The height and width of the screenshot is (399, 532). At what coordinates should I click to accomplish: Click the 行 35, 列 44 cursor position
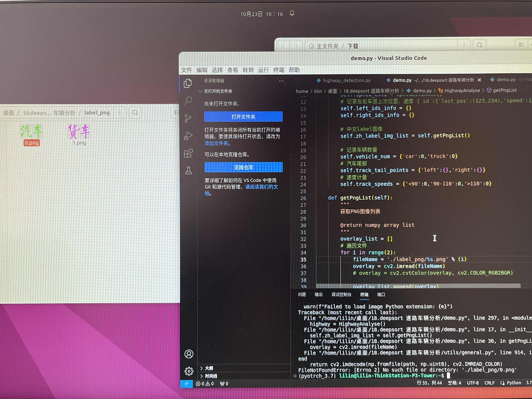429,383
